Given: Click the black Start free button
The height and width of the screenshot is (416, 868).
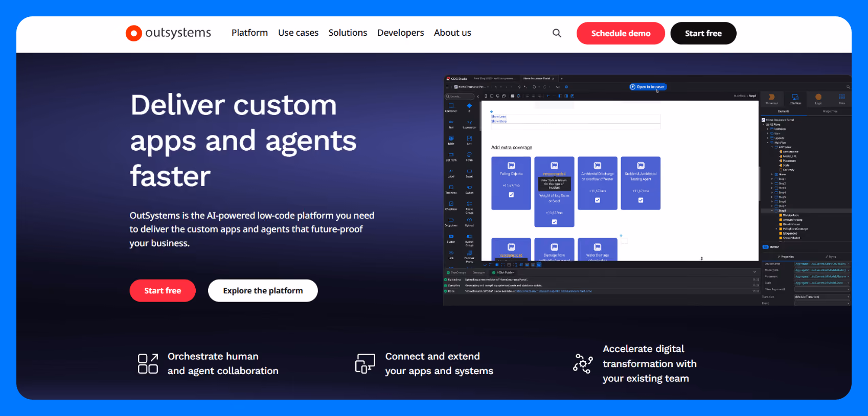Looking at the screenshot, I should 703,33.
